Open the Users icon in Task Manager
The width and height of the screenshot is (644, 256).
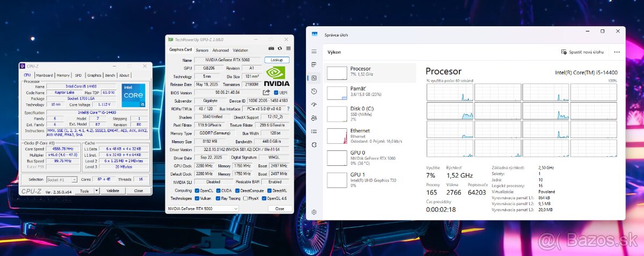click(x=314, y=118)
